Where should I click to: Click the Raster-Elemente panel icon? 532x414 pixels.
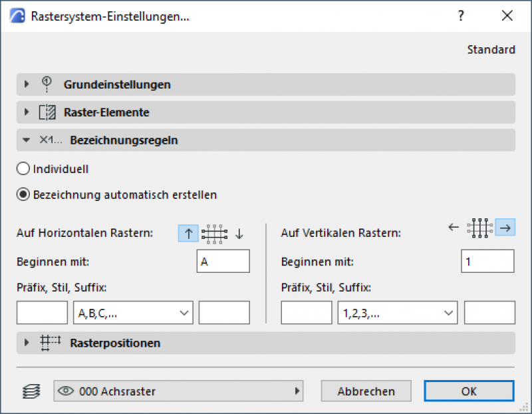click(x=47, y=112)
